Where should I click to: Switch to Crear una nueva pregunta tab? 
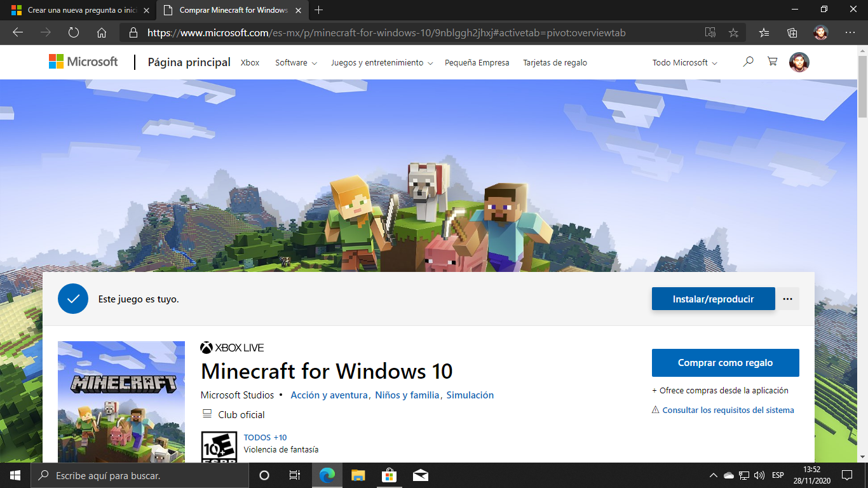[80, 10]
